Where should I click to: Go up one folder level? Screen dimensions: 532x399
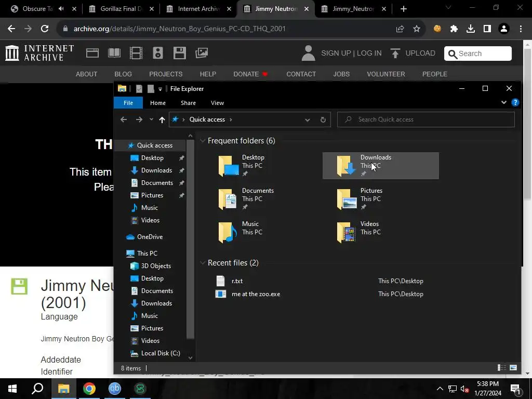pyautogui.click(x=162, y=119)
